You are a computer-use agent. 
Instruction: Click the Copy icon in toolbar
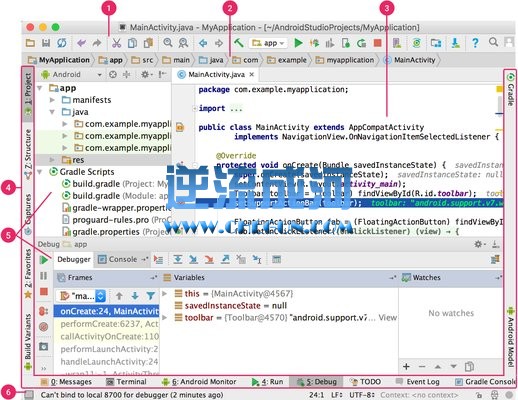[x=132, y=43]
